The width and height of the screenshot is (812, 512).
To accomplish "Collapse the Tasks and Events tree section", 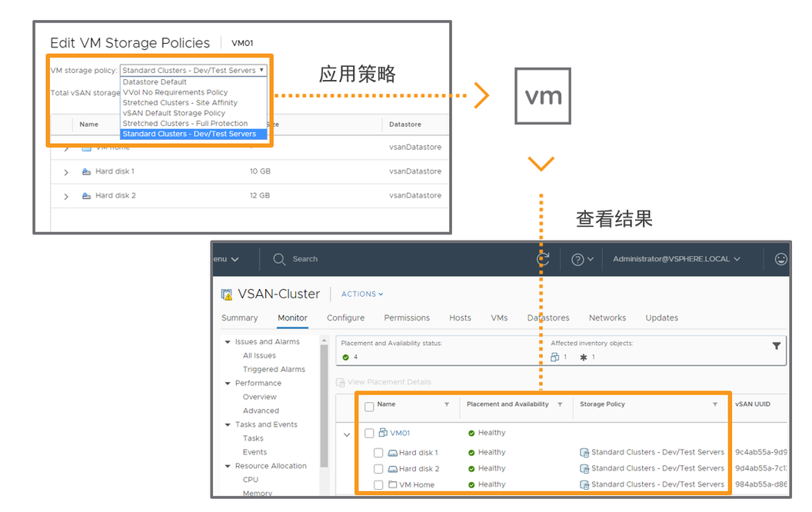I will (228, 425).
